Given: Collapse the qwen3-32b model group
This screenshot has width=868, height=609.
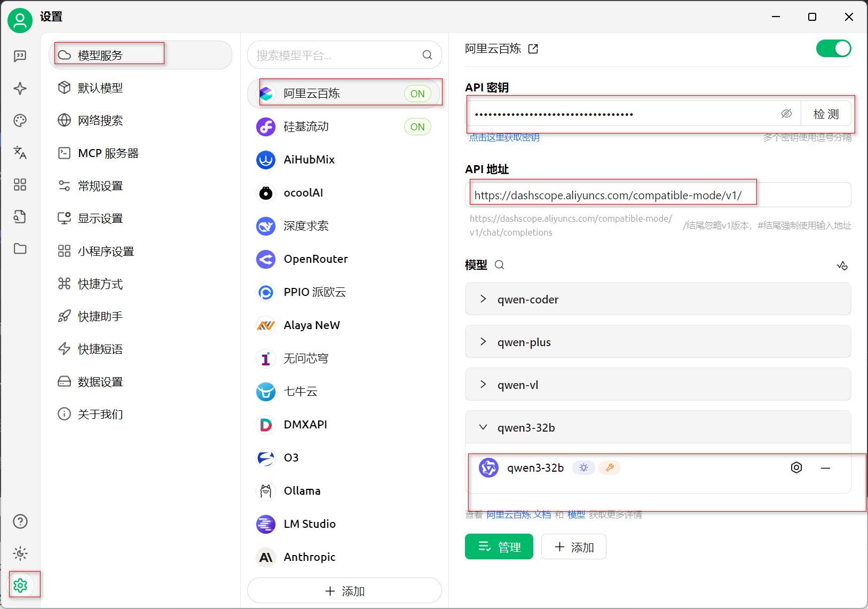Looking at the screenshot, I should click(658, 427).
